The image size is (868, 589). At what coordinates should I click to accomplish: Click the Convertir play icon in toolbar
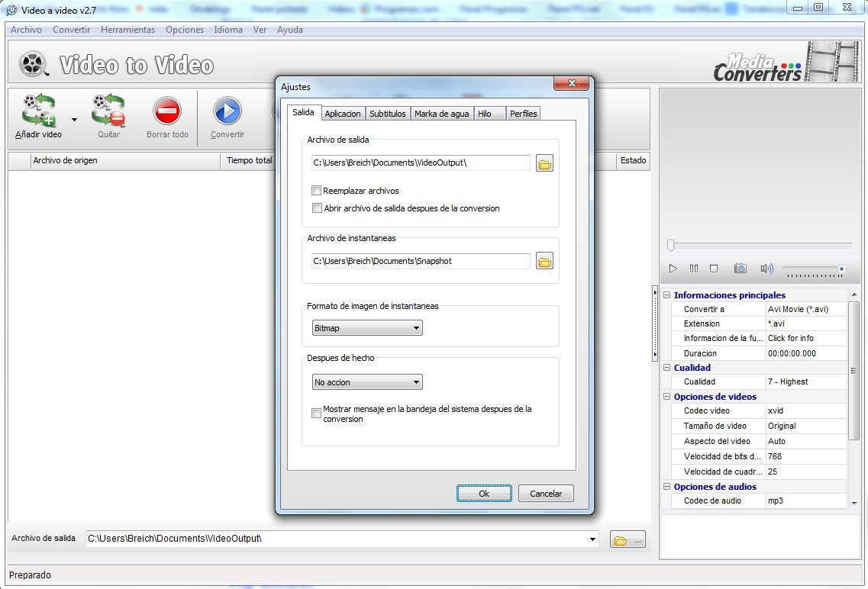pos(227,111)
